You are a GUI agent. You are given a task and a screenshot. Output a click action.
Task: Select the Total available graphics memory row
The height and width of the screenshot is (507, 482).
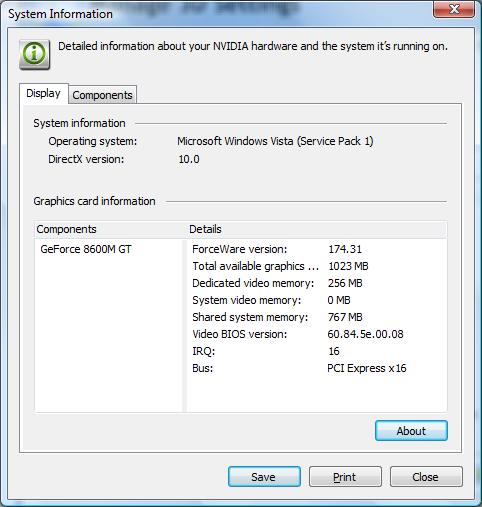(x=317, y=266)
